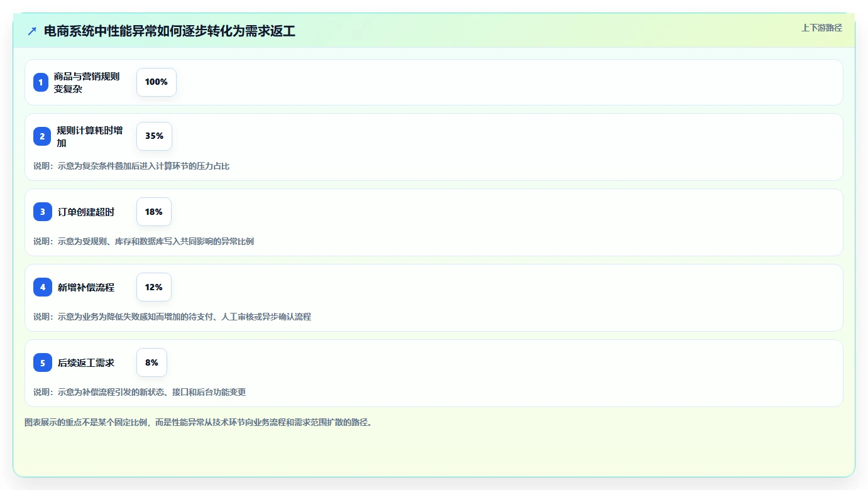Image resolution: width=868 pixels, height=490 pixels.
Task: Select the step label 订单创建超时
Action: tap(86, 212)
